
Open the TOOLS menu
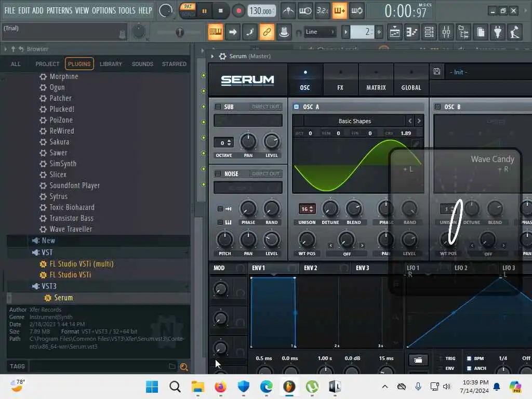(127, 10)
